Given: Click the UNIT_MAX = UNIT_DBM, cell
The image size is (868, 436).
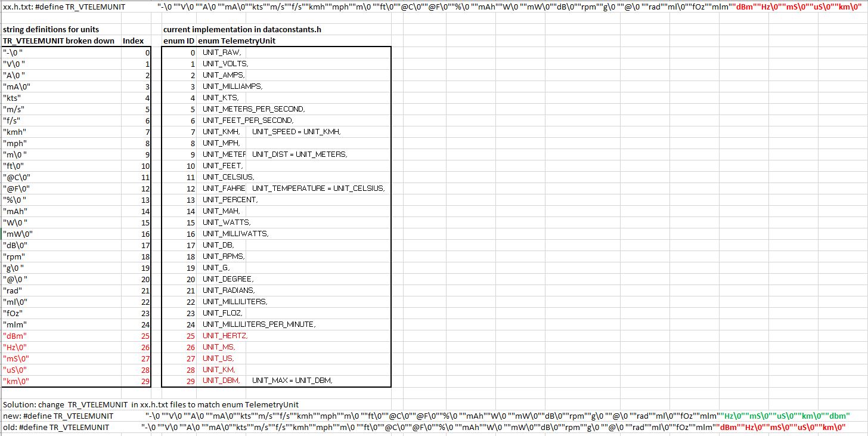Looking at the screenshot, I should click(292, 381).
